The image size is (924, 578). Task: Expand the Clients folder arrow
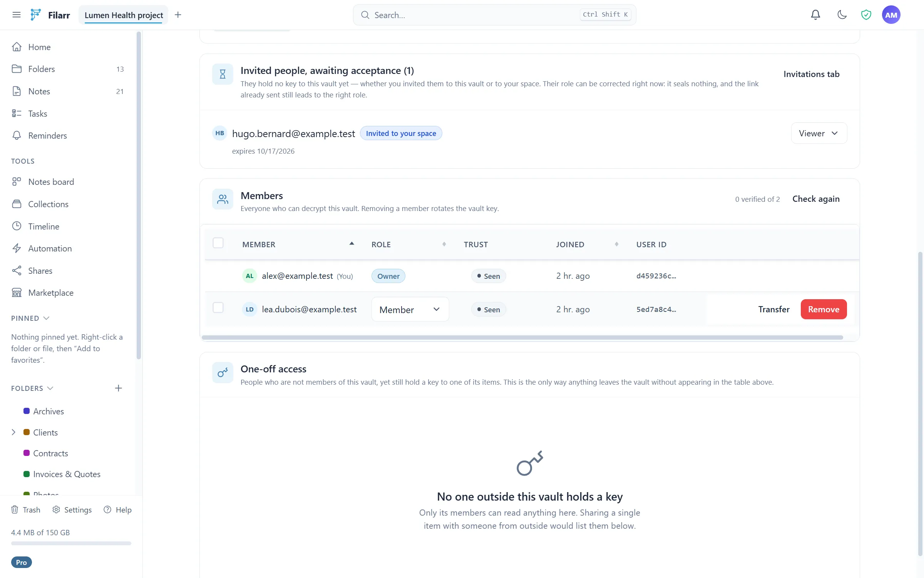pos(13,432)
